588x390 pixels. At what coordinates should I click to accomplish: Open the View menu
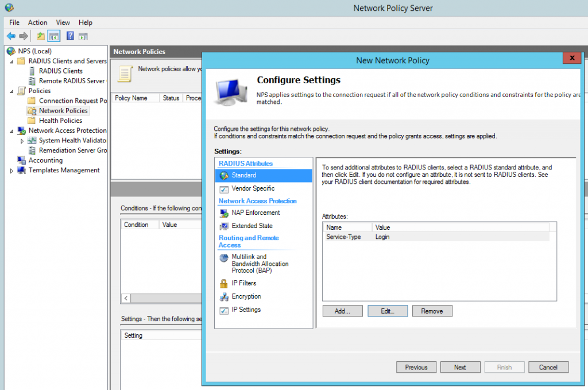(63, 22)
